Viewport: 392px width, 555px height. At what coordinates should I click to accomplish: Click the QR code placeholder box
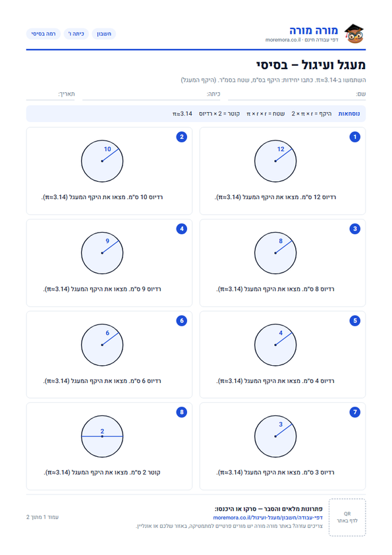coord(347,517)
